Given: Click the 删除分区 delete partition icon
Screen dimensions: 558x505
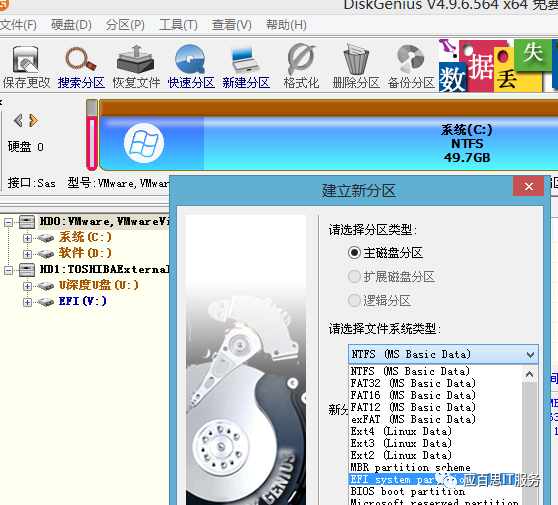Looking at the screenshot, I should (356, 67).
